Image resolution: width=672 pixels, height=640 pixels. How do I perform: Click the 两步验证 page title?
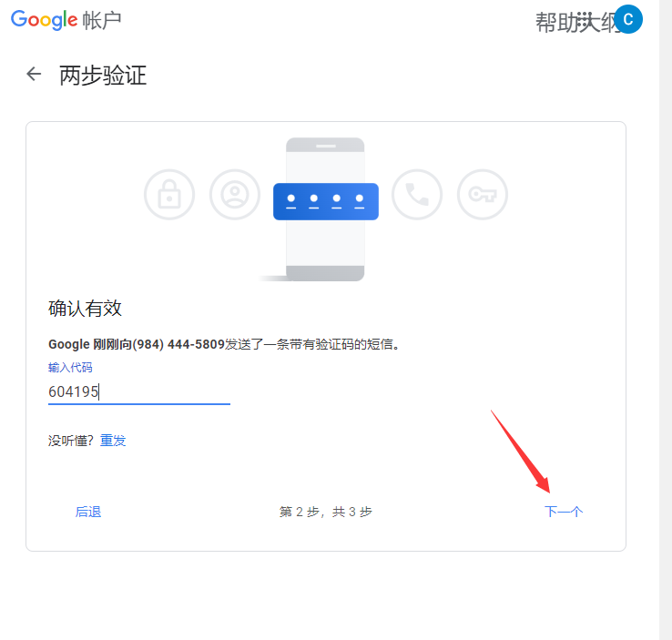(103, 75)
